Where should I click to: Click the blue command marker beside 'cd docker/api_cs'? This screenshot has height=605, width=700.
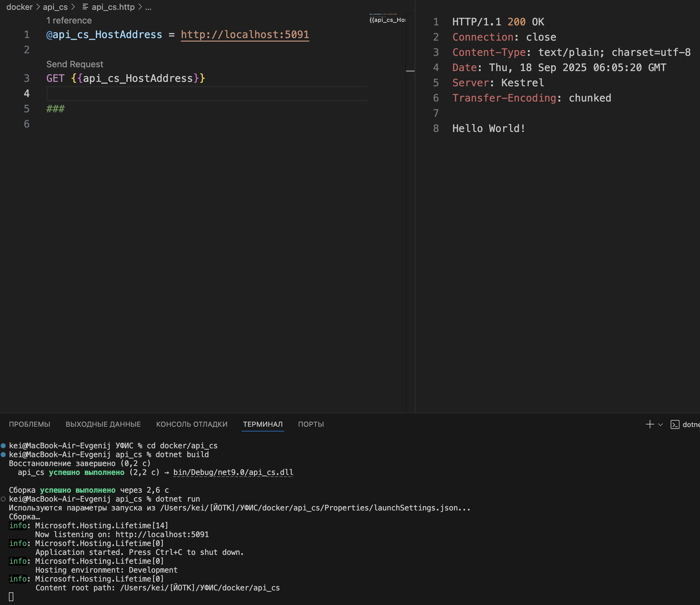[x=3, y=446]
